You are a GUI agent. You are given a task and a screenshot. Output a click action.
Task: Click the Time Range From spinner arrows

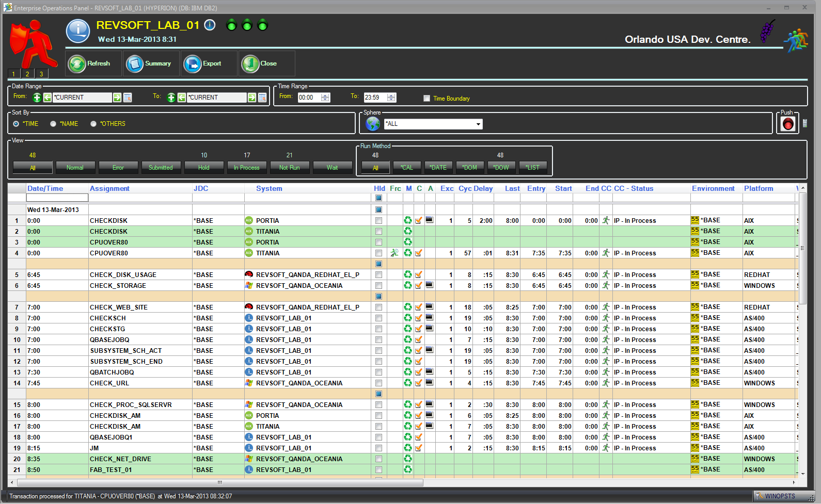(x=325, y=97)
